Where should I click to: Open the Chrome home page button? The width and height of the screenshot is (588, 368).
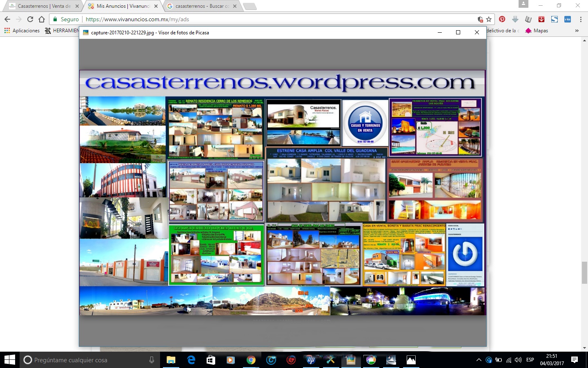(x=42, y=19)
